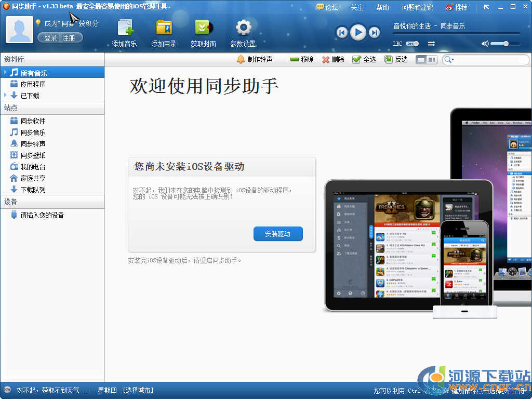Open Settings (参数设置) gear icon

coord(243,28)
